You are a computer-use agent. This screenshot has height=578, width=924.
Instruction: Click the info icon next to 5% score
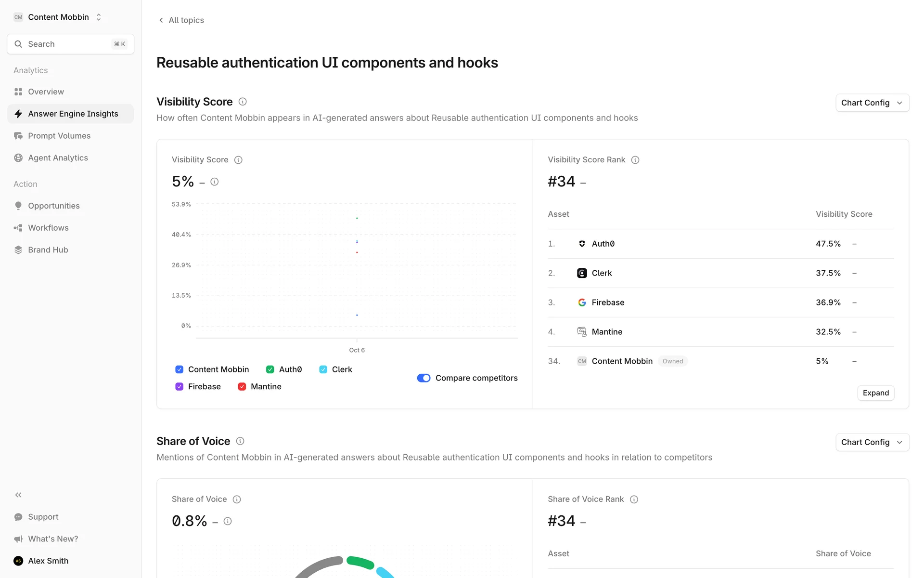coord(215,182)
